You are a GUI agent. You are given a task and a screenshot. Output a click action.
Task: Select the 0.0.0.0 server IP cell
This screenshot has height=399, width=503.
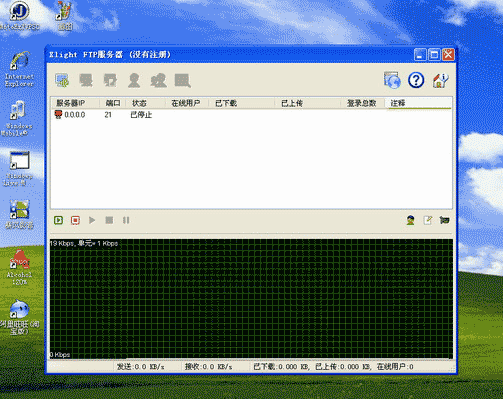(x=75, y=115)
